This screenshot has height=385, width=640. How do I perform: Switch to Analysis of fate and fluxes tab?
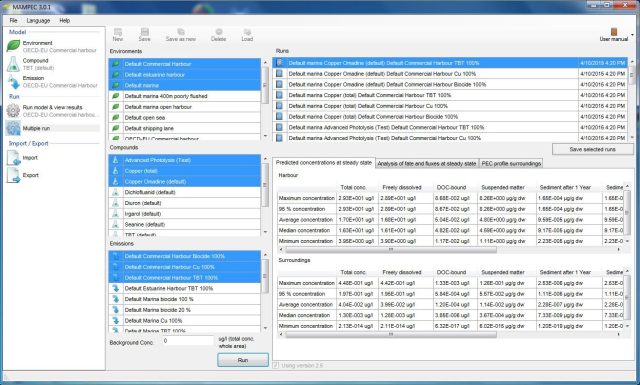pyautogui.click(x=427, y=163)
